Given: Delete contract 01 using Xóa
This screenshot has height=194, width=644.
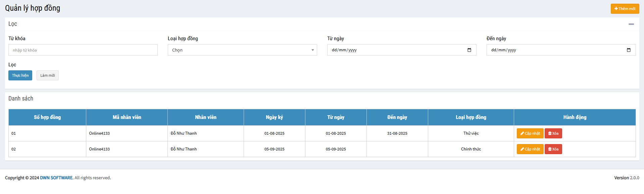Looking at the screenshot, I should (553, 133).
